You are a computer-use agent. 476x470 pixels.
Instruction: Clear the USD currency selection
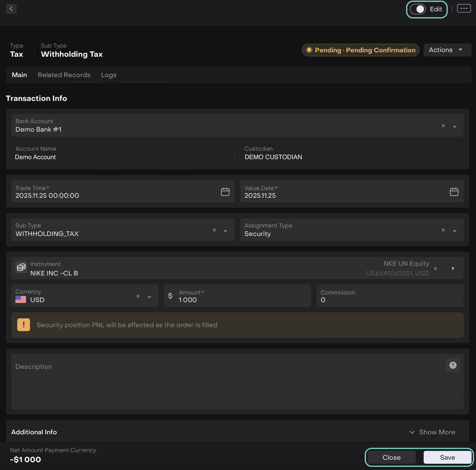pyautogui.click(x=138, y=296)
